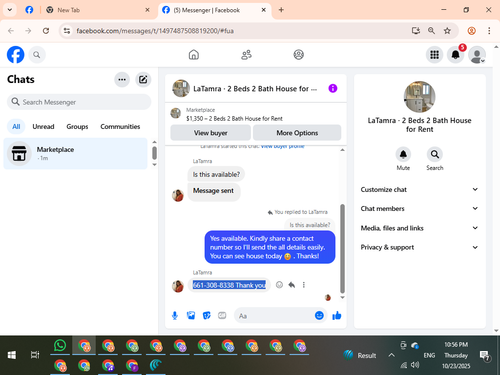The height and width of the screenshot is (375, 500).
Task: Reload the page
Action: 46,31
